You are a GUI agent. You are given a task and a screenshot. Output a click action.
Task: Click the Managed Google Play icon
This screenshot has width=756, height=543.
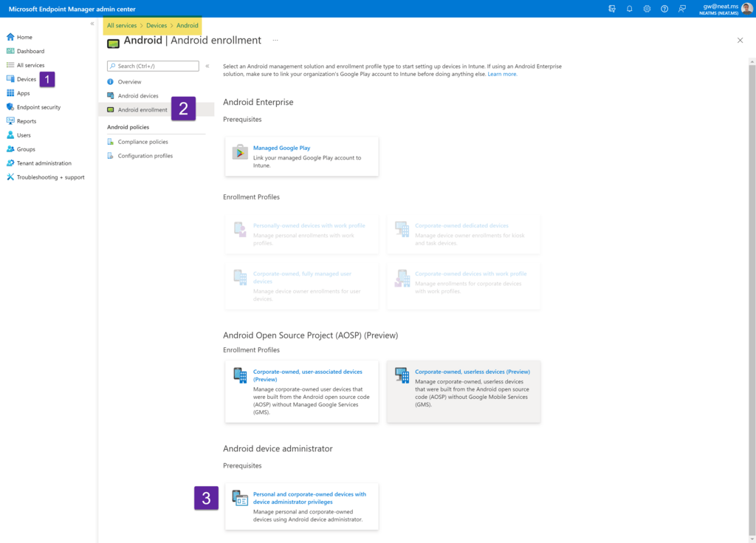(240, 152)
